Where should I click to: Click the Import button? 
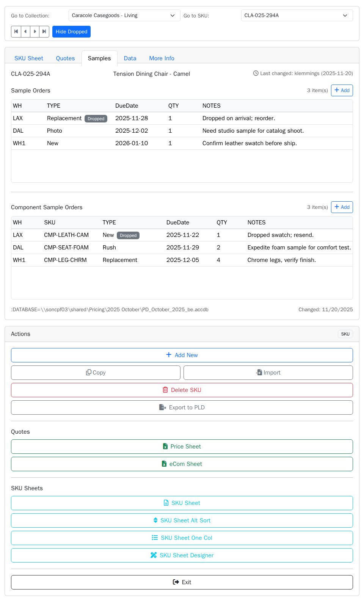[268, 373]
